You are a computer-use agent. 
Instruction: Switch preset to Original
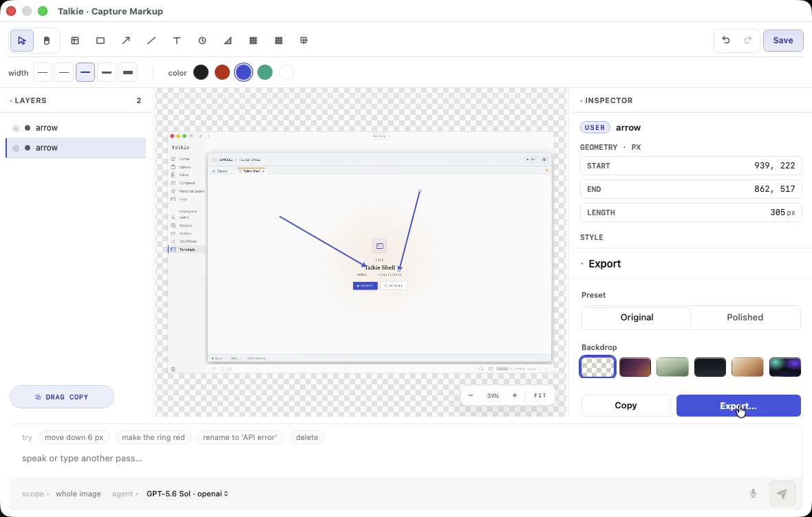click(637, 317)
